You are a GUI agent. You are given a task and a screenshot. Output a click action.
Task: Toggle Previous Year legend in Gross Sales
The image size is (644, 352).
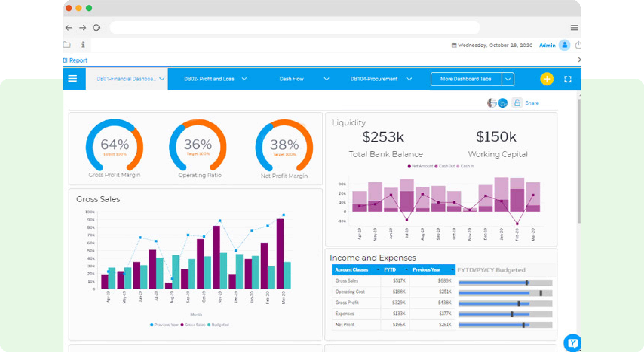(x=164, y=325)
